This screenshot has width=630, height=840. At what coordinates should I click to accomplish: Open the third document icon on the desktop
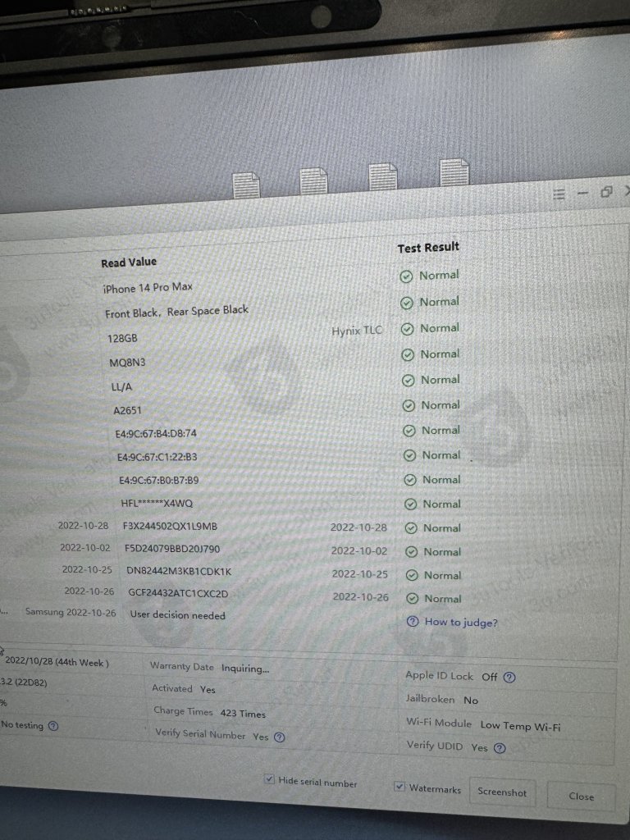pos(383,176)
